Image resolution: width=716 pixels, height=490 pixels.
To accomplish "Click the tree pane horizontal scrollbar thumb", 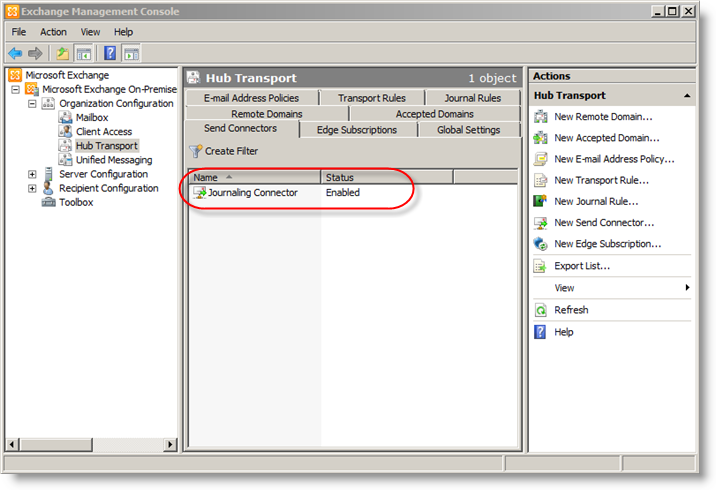I will [x=56, y=444].
